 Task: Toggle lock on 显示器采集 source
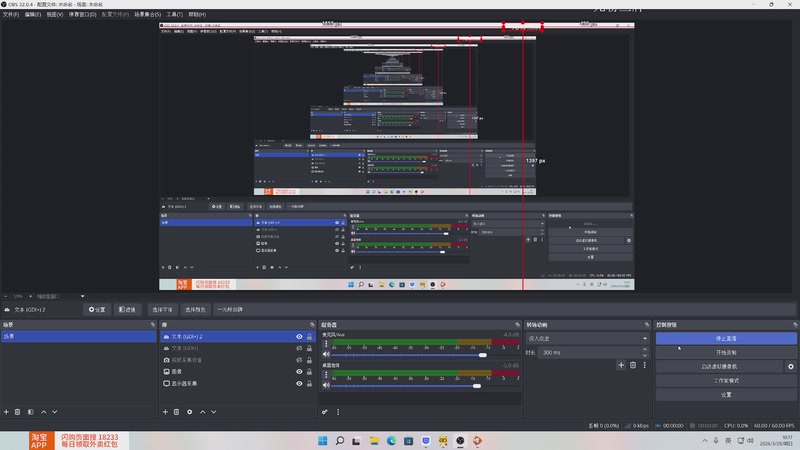[309, 384]
